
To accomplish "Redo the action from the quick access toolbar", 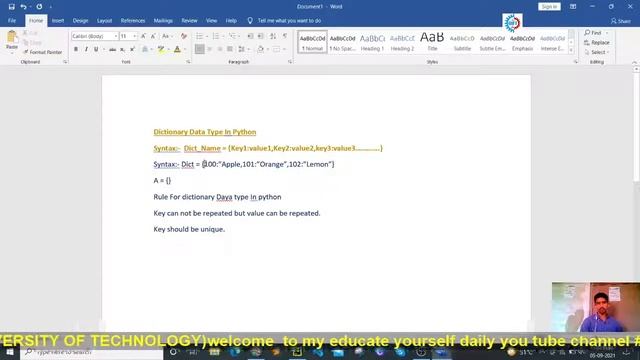I will [x=39, y=7].
